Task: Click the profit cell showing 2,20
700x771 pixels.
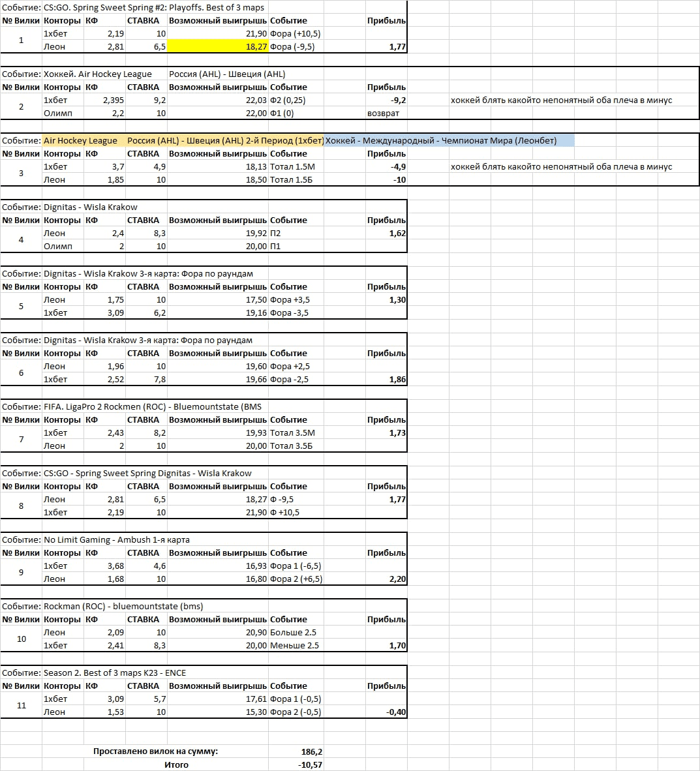Action: tap(397, 579)
